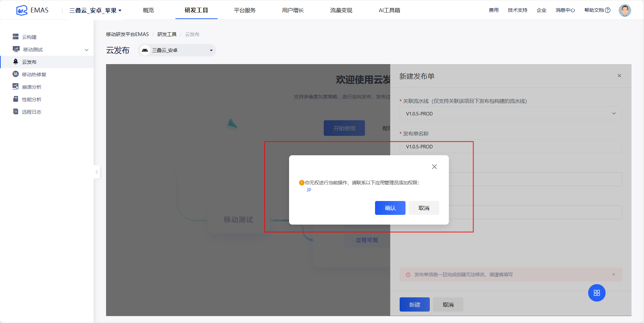This screenshot has width=644, height=323.
Task: Close the permission warning dialog
Action: coord(434,167)
